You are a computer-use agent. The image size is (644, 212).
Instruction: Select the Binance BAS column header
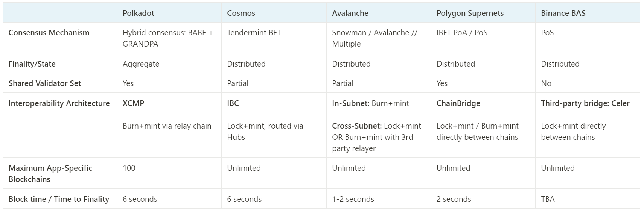point(563,13)
